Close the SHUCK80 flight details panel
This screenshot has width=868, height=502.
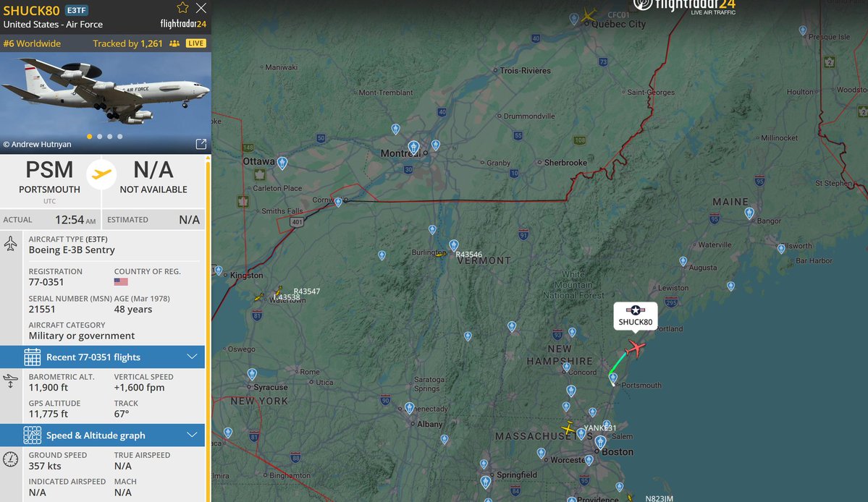[201, 8]
